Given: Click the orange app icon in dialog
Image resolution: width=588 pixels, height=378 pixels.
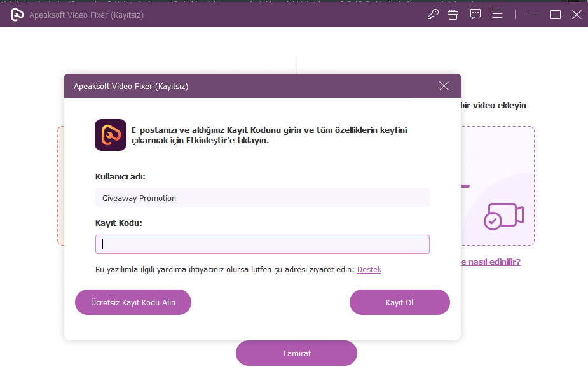Looking at the screenshot, I should pos(111,135).
